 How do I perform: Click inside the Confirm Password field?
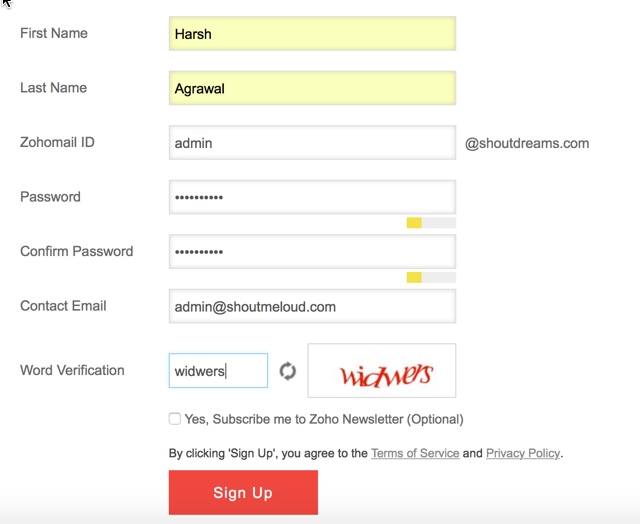(x=312, y=251)
